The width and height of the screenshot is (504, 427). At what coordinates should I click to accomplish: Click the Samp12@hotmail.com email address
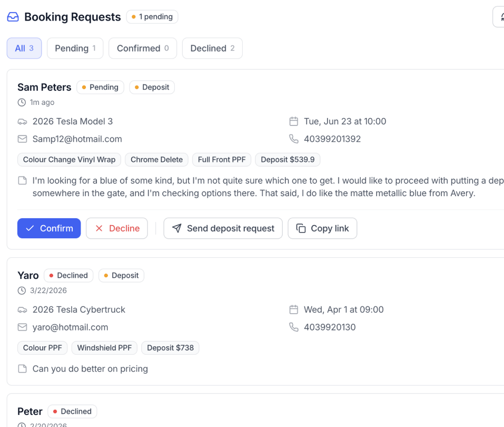tap(77, 139)
